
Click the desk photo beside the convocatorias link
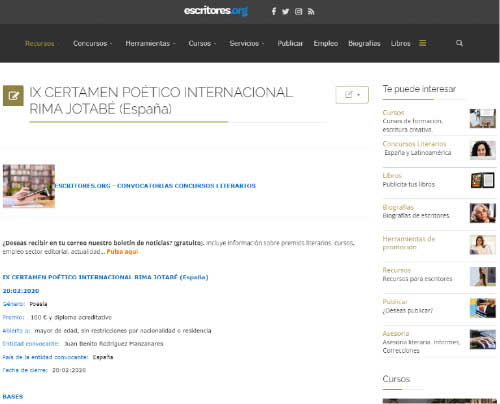pos(29,186)
